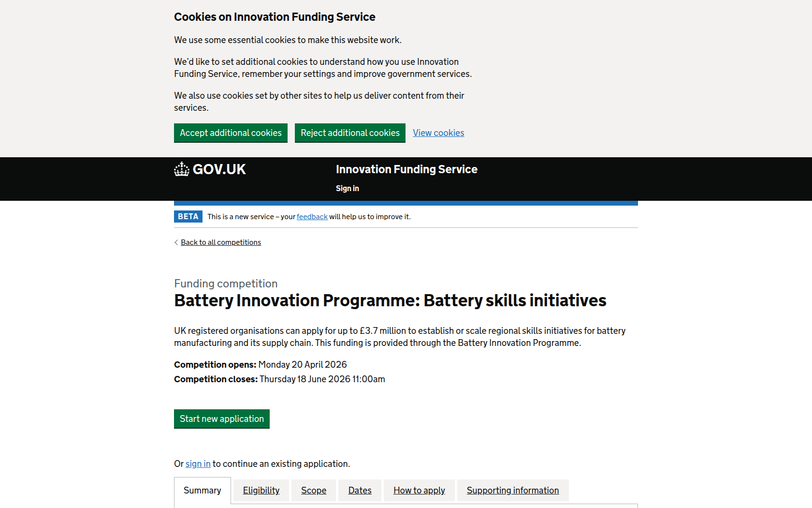Click the BETA phase tag
Screen dimensions: 812x508
tap(188, 217)
